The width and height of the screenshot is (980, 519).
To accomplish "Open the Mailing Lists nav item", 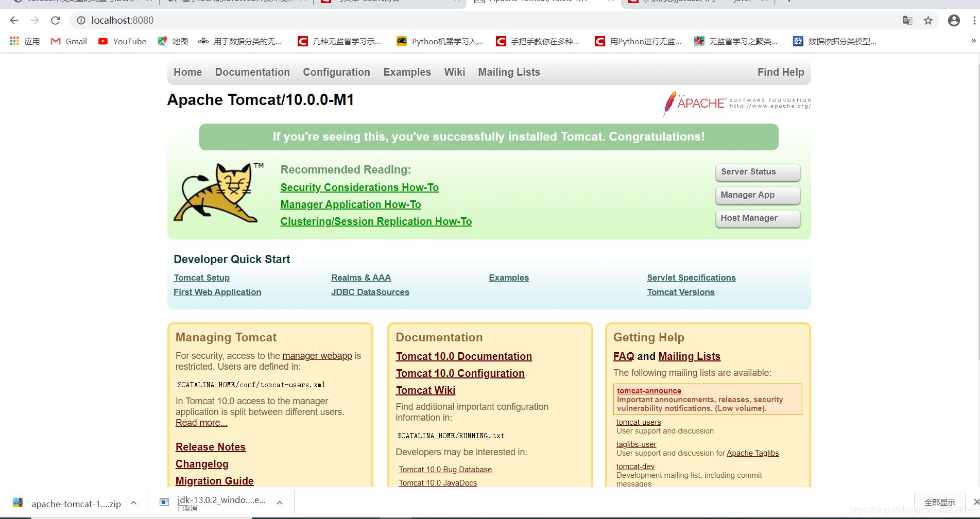I will click(x=509, y=72).
